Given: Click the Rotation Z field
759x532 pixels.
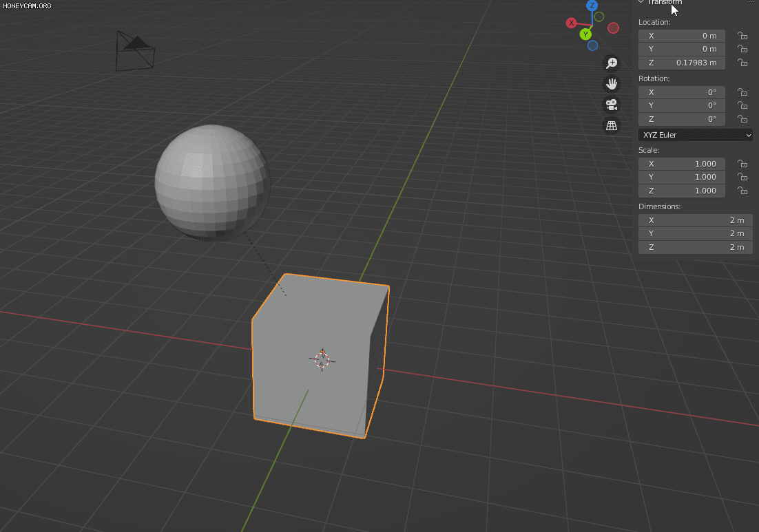Looking at the screenshot, I should pyautogui.click(x=682, y=119).
